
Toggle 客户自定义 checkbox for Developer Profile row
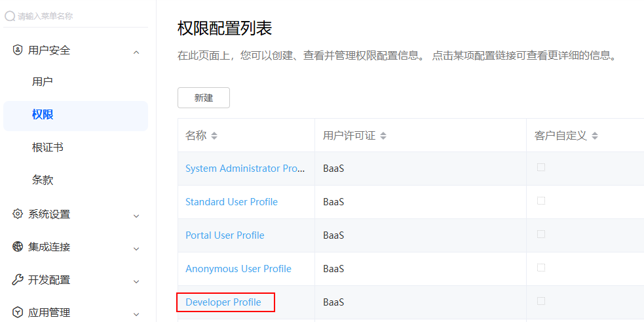pos(541,301)
